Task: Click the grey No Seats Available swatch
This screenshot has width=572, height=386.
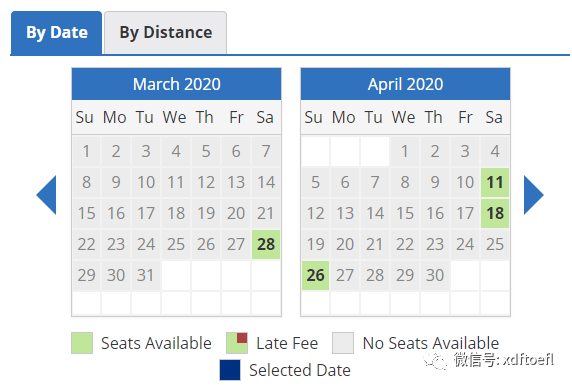Action: [x=343, y=343]
